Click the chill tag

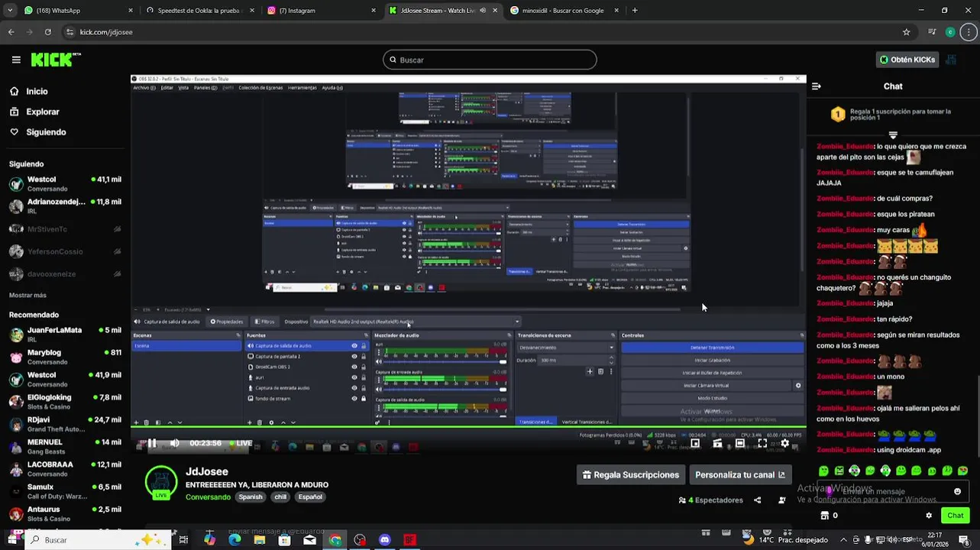280,497
